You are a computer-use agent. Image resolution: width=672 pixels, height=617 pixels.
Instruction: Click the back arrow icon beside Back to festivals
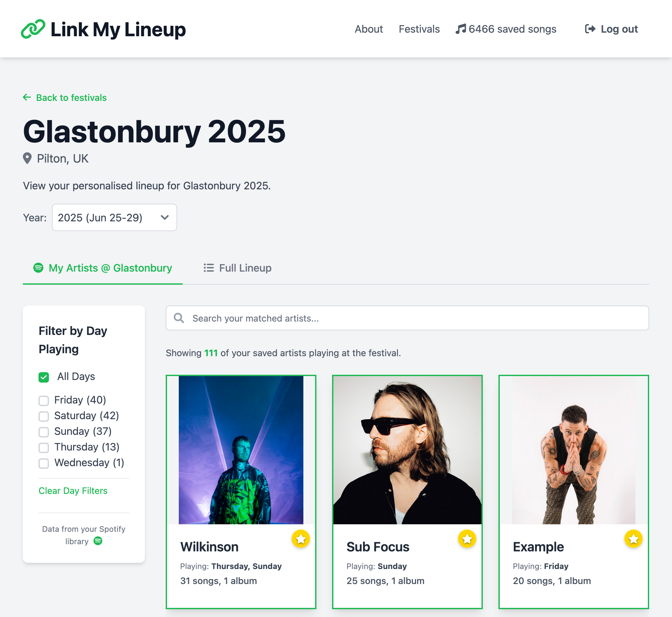tap(27, 98)
